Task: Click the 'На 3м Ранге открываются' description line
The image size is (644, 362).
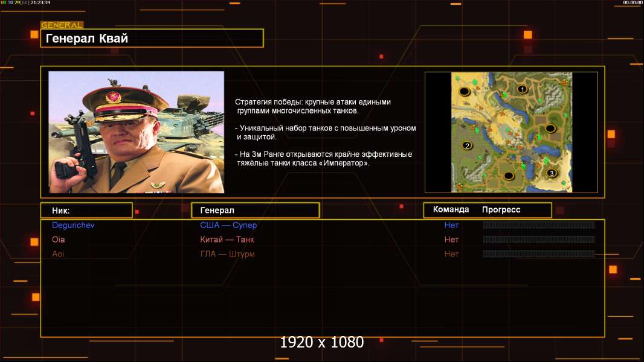Action: pyautogui.click(x=323, y=159)
